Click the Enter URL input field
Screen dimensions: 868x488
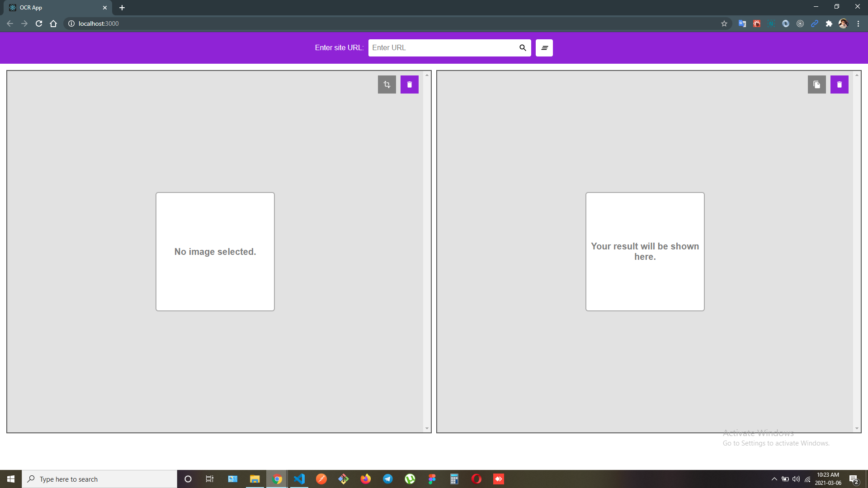[x=443, y=48]
